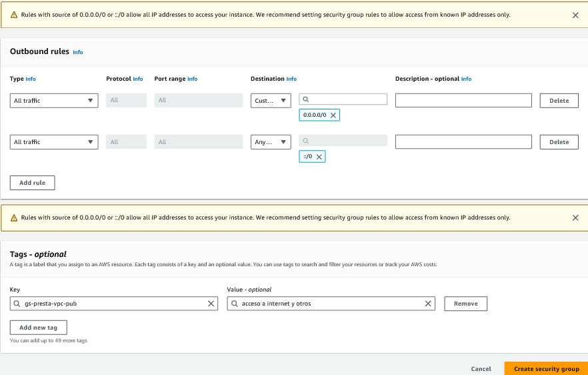This screenshot has height=375, width=588.
Task: Click Add new tag button
Action: click(x=38, y=328)
